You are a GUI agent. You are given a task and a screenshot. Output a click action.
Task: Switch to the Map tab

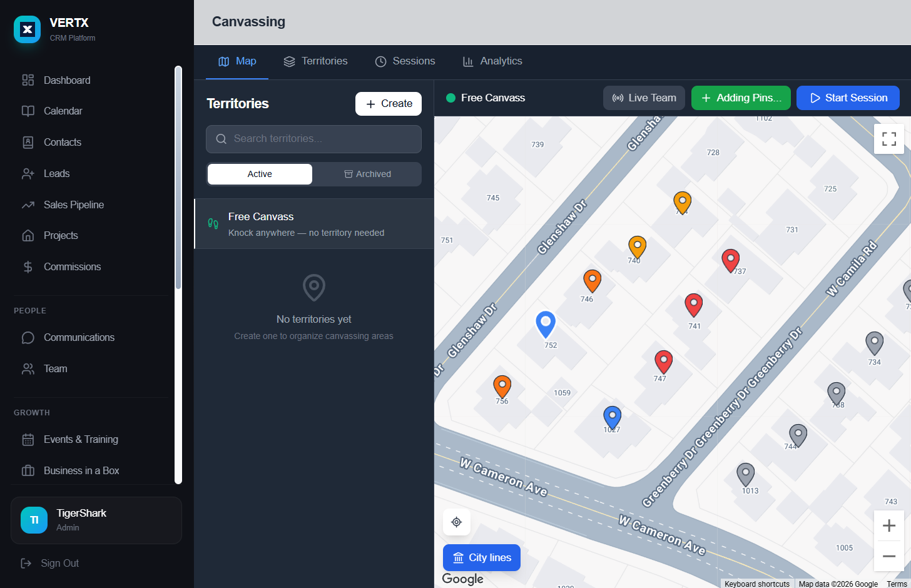[237, 61]
